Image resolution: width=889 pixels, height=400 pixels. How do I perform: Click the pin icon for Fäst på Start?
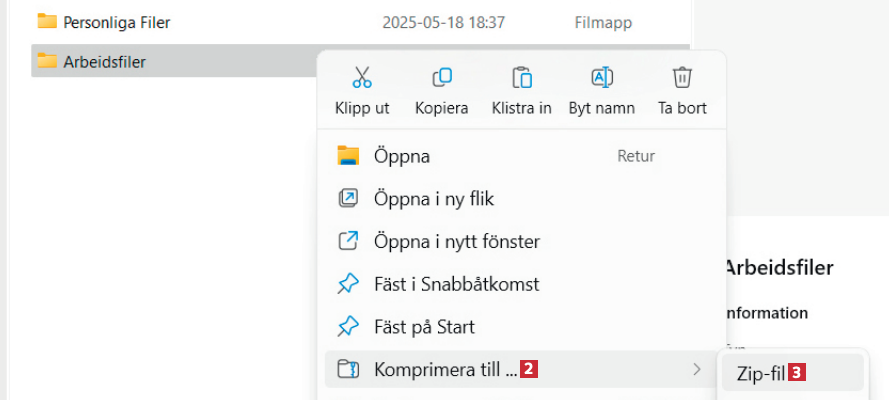[348, 327]
